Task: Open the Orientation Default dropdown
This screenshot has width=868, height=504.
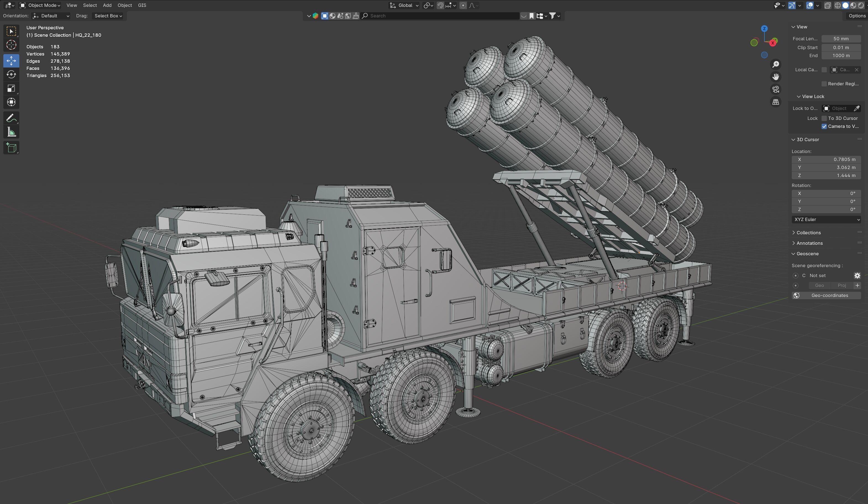Action: click(x=51, y=16)
